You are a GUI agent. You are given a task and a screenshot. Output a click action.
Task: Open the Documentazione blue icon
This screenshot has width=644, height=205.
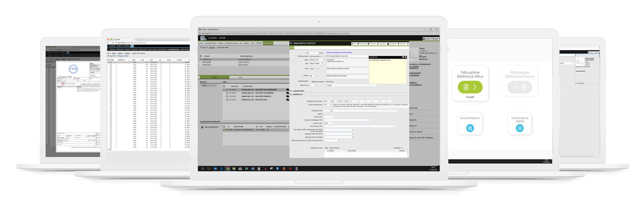point(470,128)
